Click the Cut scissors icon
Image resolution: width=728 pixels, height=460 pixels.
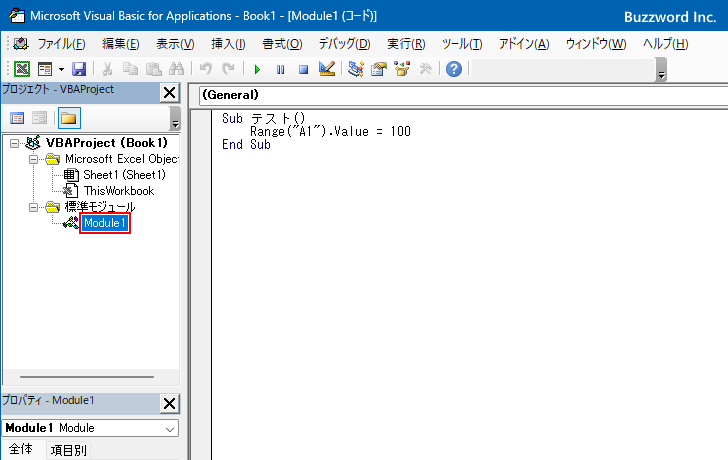click(x=107, y=69)
